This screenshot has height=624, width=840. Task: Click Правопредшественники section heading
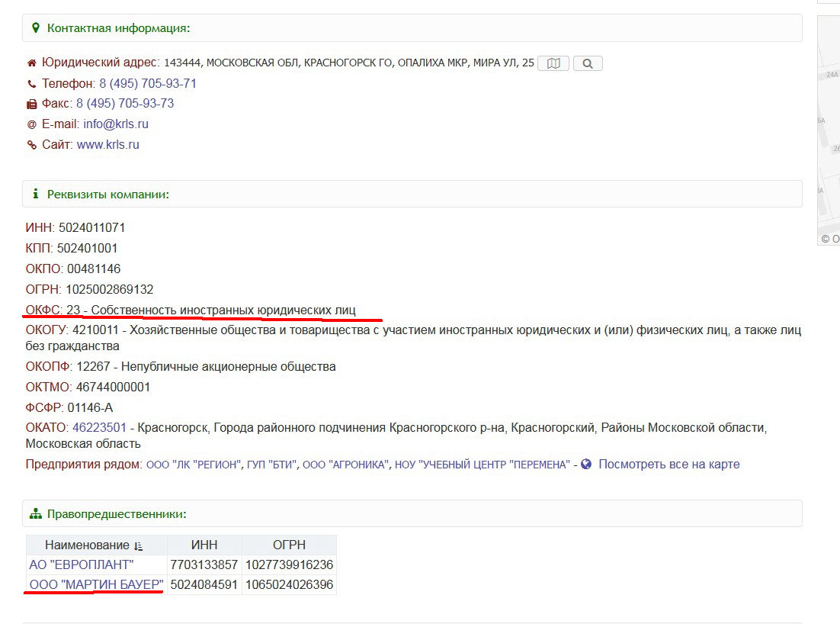[x=117, y=513]
